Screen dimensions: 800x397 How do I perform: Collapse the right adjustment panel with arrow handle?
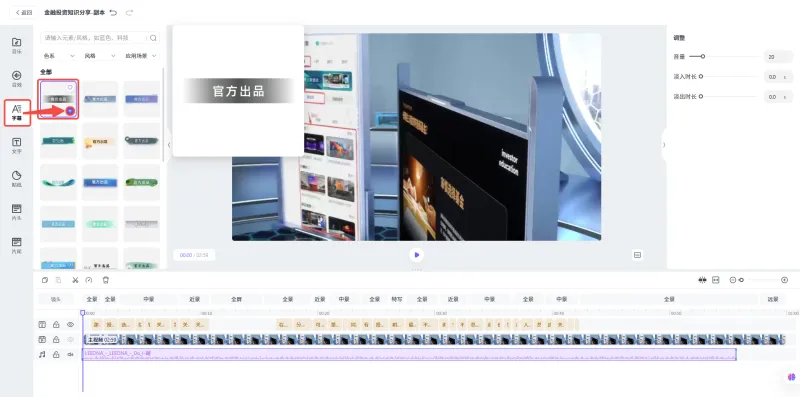664,145
